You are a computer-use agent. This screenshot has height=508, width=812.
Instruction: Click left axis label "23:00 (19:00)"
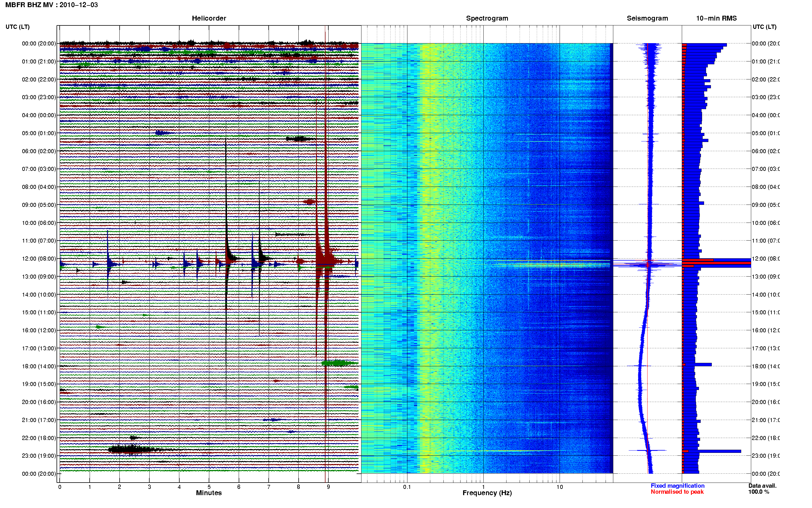point(39,456)
